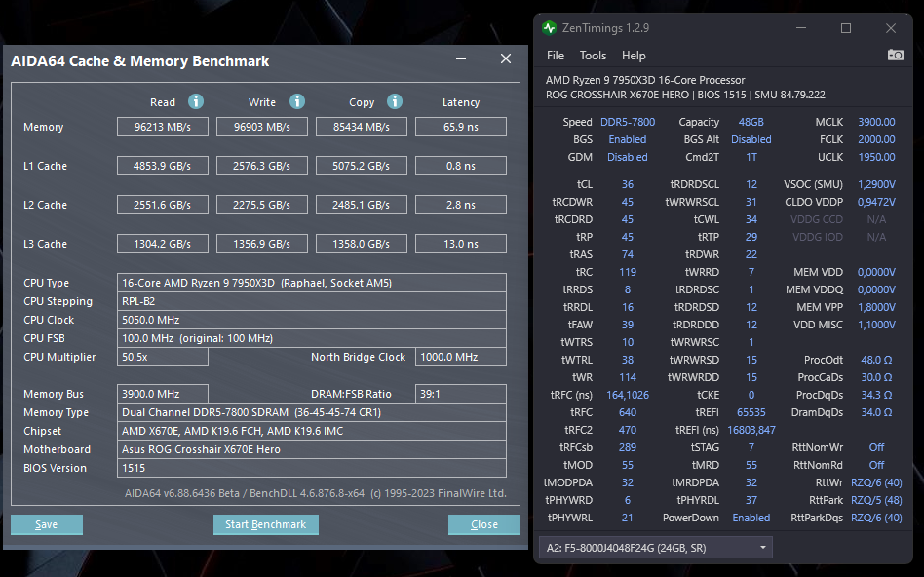Click the CPU FSB field 100.0 MHz
The height and width of the screenshot is (577, 924).
click(x=312, y=338)
